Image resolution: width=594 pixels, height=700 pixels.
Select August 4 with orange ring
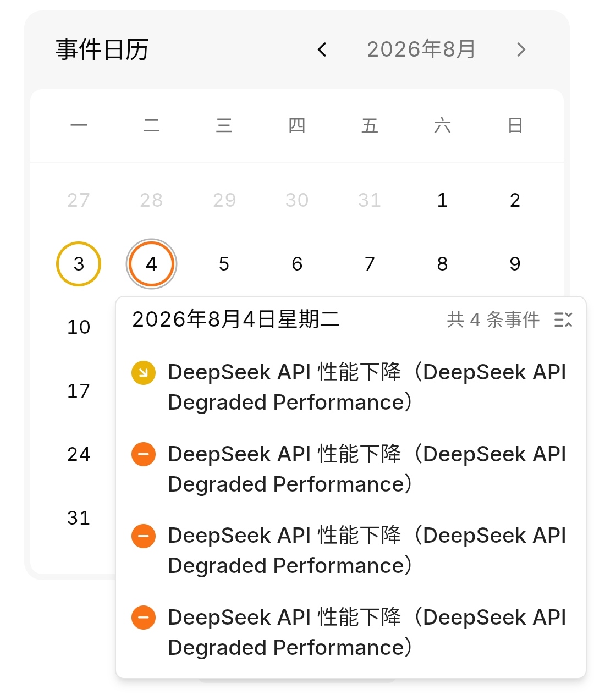coord(151,264)
